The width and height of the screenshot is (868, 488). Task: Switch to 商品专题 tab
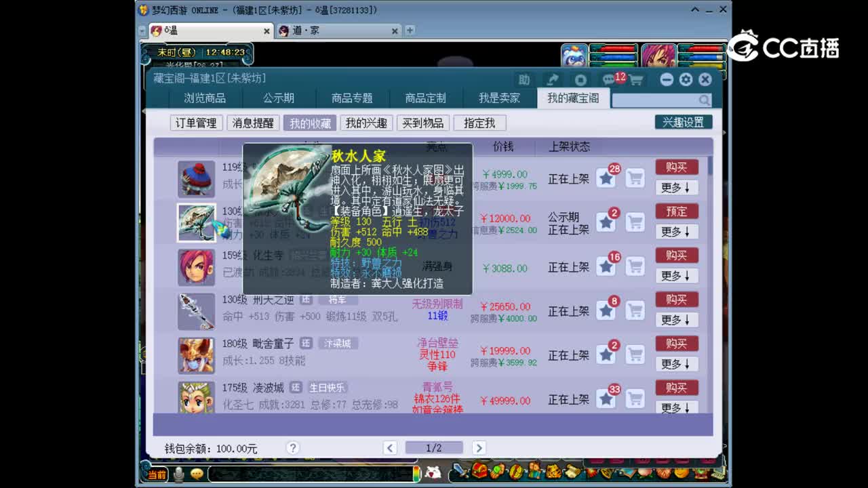(x=352, y=98)
